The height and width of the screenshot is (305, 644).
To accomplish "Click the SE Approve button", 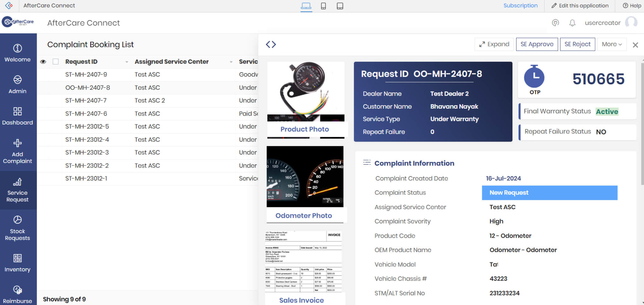I will [537, 44].
